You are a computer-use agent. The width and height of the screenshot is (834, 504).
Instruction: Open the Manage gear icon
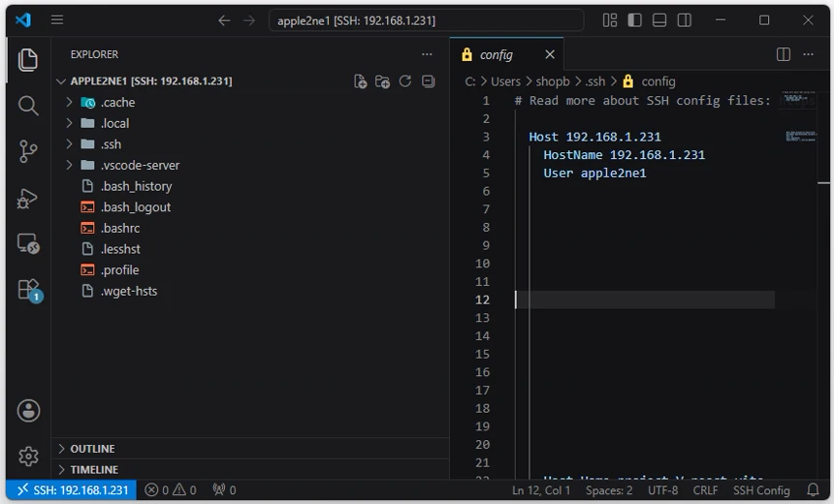pyautogui.click(x=28, y=457)
